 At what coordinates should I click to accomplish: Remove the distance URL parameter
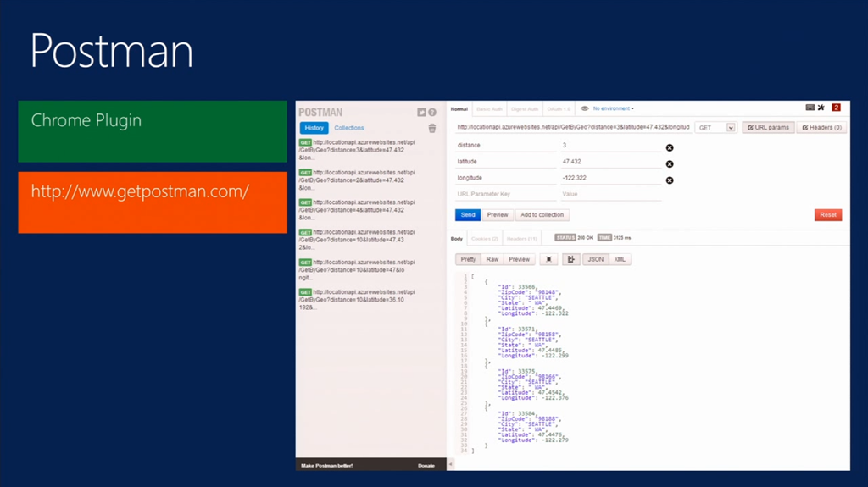click(670, 147)
